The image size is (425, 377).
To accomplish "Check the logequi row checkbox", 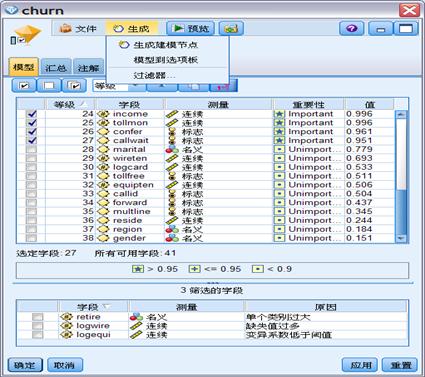I will [37, 335].
